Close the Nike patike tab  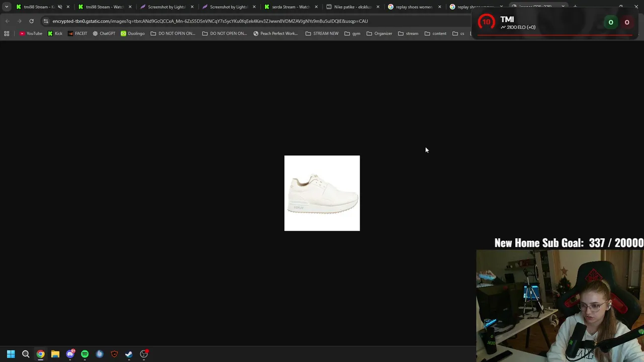coord(378,7)
